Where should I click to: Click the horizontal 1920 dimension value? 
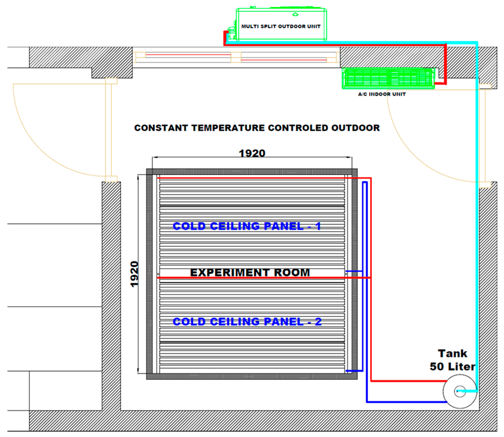click(252, 153)
